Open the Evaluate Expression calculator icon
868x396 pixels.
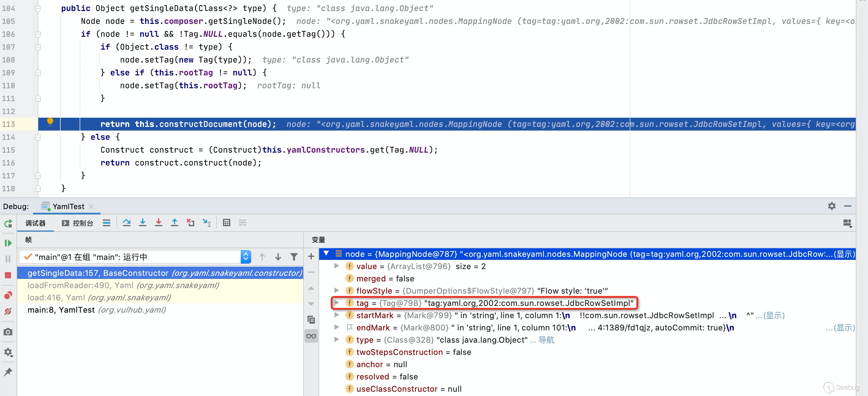(226, 223)
